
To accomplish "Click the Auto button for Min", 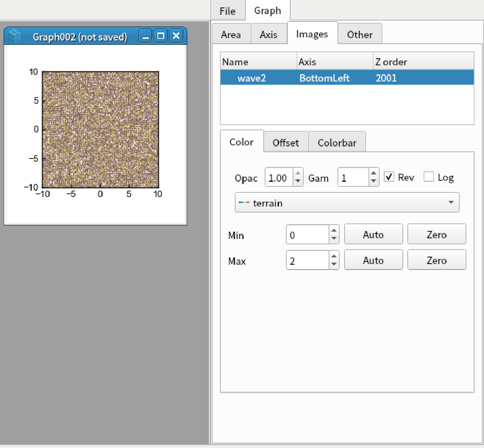I will (374, 234).
